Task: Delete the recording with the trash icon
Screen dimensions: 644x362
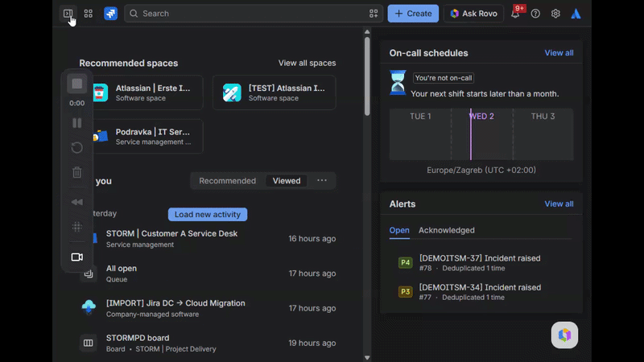Action: [x=76, y=172]
